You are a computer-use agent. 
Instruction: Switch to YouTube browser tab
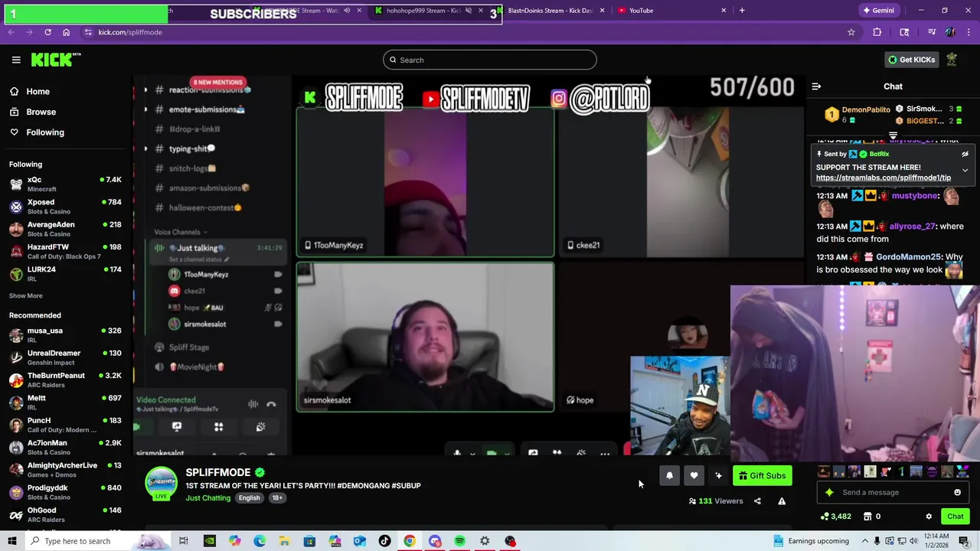point(671,11)
